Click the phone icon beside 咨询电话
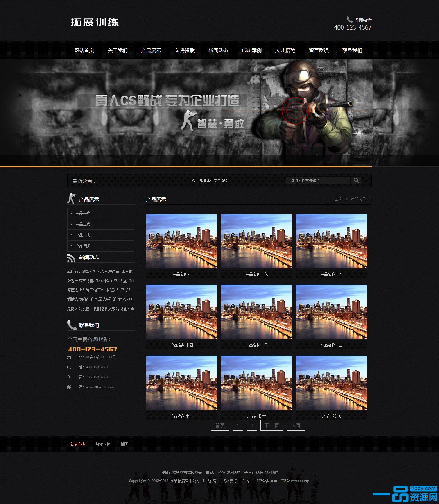The width and height of the screenshot is (439, 504). tap(350, 20)
